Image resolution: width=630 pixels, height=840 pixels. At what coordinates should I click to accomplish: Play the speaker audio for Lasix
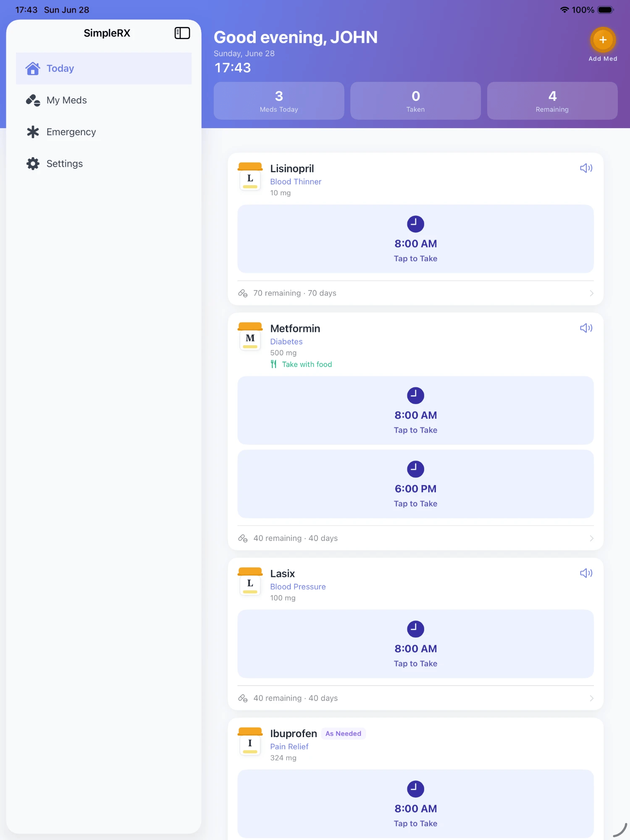(586, 573)
